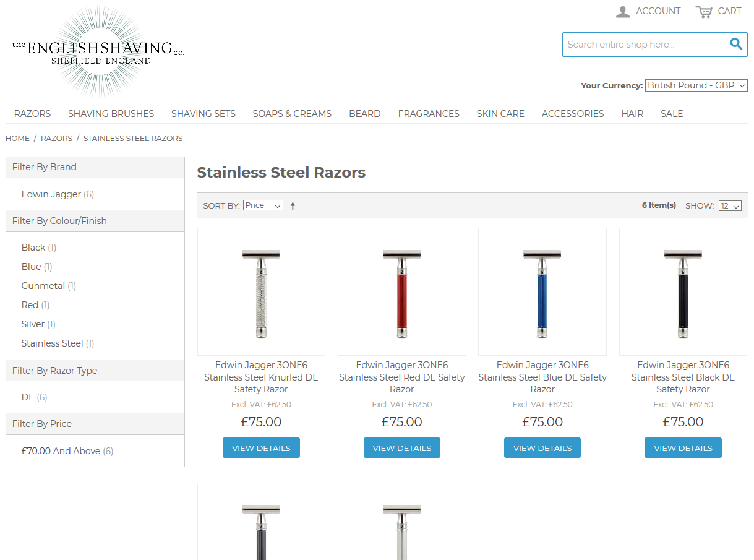The width and height of the screenshot is (754, 560).
Task: Open the silver razor image in second row
Action: 402,522
